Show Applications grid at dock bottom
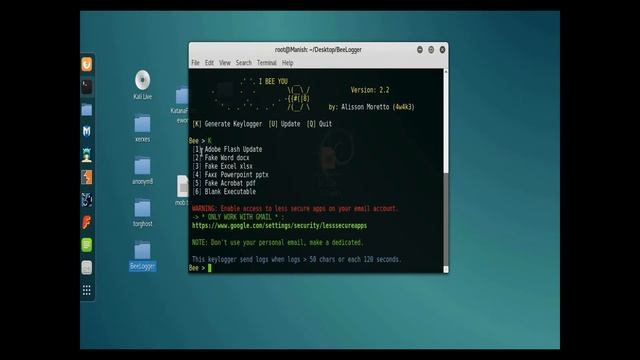Screen dimensions: 640x360 click(x=87, y=290)
